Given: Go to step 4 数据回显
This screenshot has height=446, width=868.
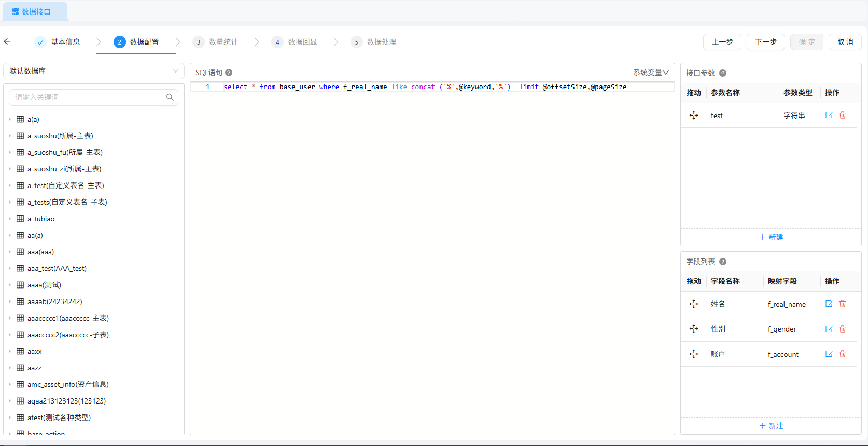Looking at the screenshot, I should 294,42.
